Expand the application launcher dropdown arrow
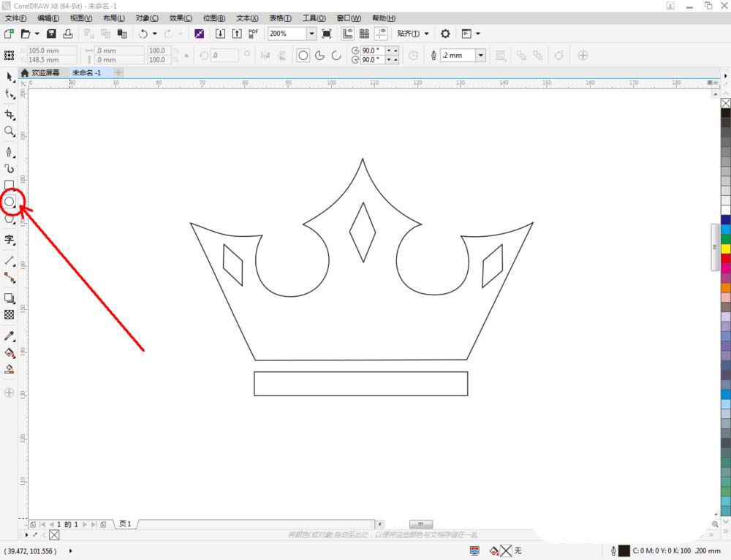The width and height of the screenshot is (731, 560). tap(478, 34)
